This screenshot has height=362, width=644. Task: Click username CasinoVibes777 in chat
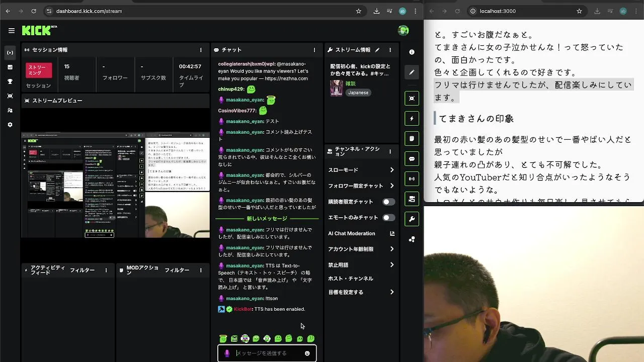[237, 111]
